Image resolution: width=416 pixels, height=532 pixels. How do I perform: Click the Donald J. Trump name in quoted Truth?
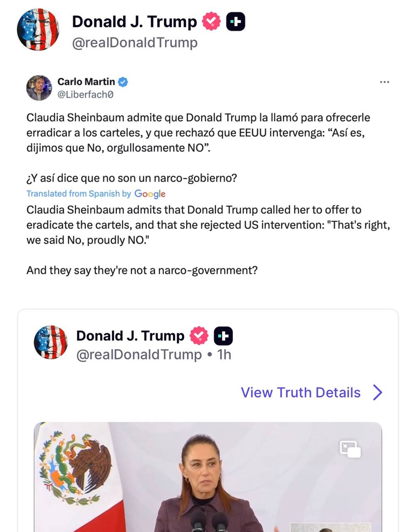tap(130, 336)
